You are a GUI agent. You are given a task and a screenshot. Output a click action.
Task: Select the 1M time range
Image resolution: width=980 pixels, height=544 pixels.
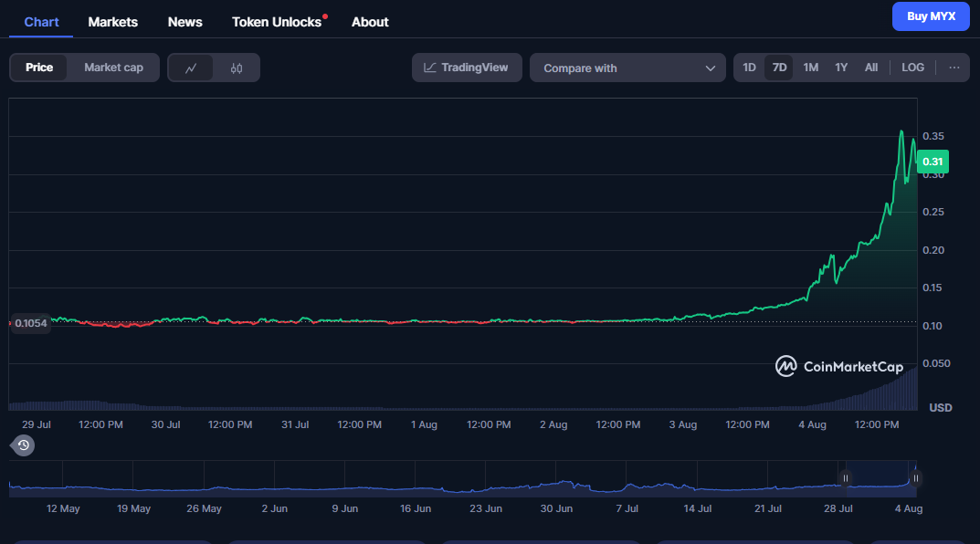point(810,68)
